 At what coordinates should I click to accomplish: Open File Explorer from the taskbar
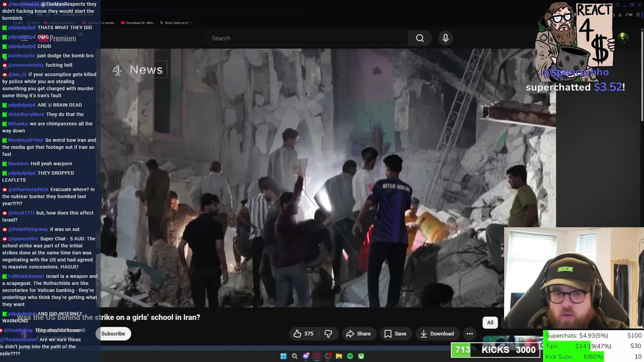[339, 356]
